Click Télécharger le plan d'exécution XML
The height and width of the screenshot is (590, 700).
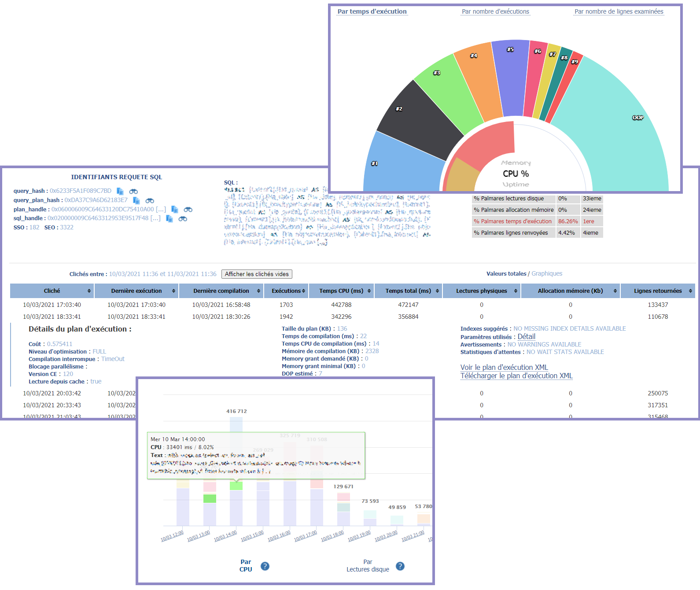[x=516, y=376]
